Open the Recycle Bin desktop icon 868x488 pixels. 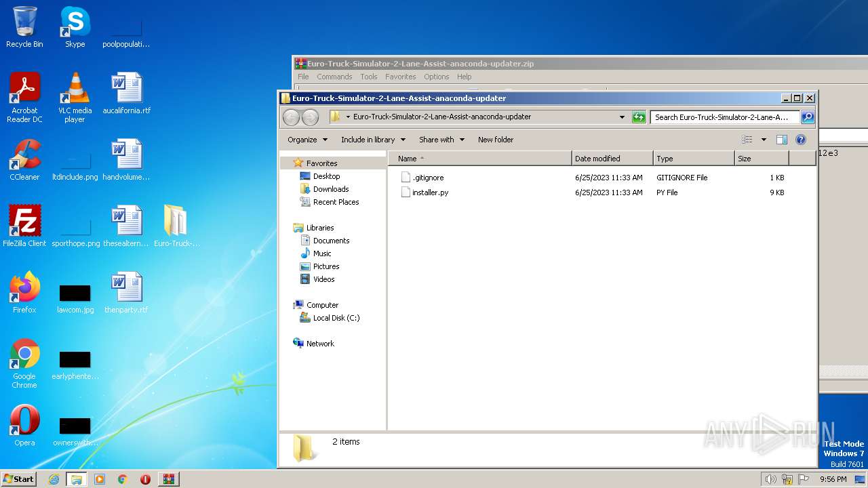[x=24, y=27]
